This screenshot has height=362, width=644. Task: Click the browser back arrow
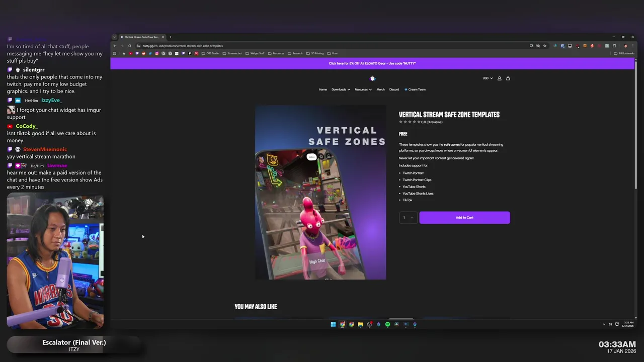tap(115, 46)
